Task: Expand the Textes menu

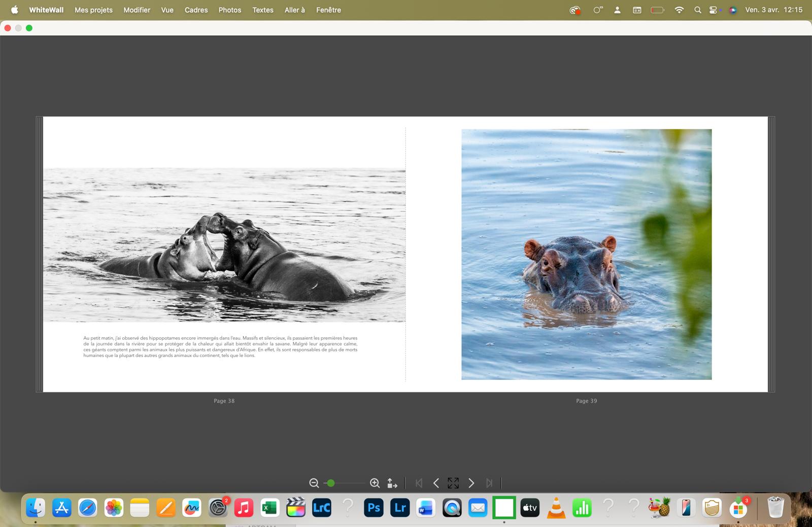Action: [262, 10]
